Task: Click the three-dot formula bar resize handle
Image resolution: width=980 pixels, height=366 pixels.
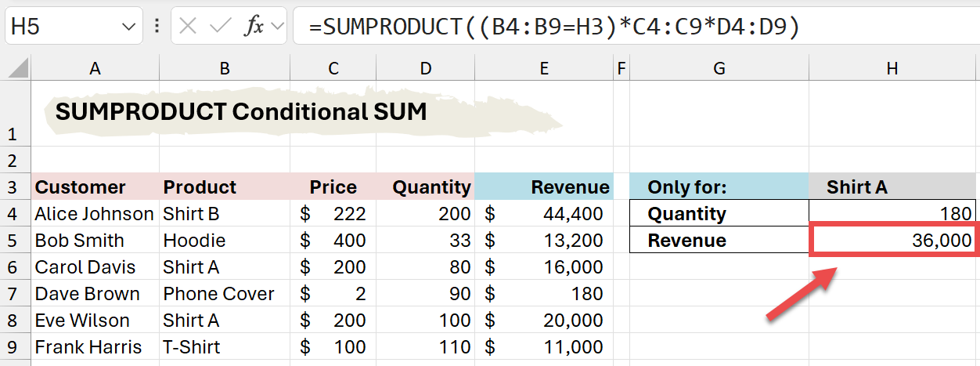Action: [157, 27]
